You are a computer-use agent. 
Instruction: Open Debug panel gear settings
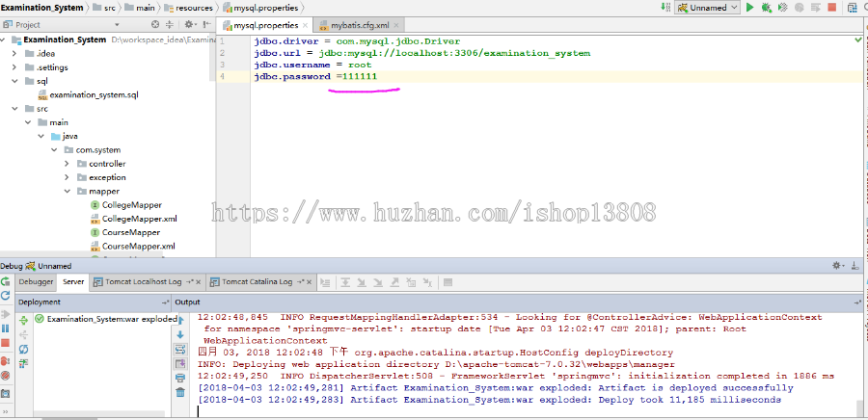(x=839, y=266)
